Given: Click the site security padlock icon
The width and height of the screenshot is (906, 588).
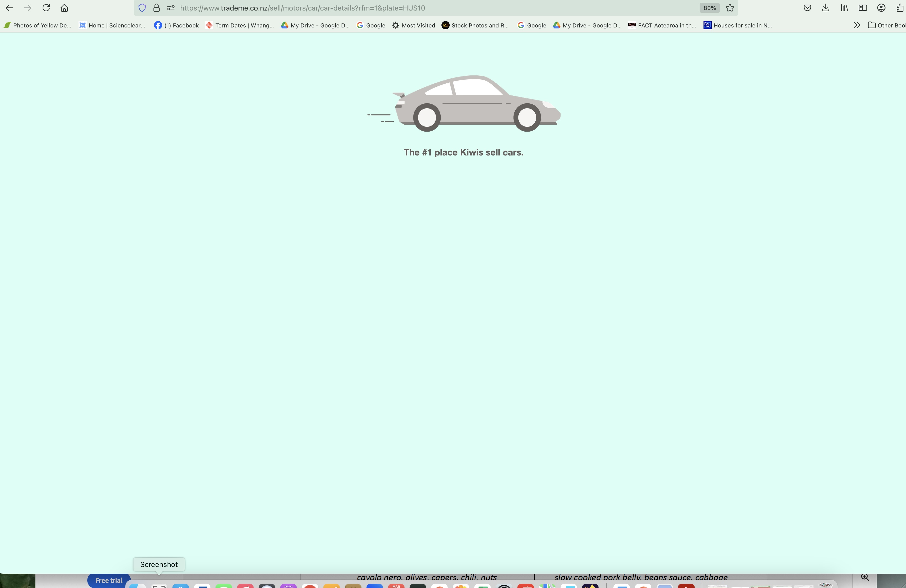Looking at the screenshot, I should (157, 8).
